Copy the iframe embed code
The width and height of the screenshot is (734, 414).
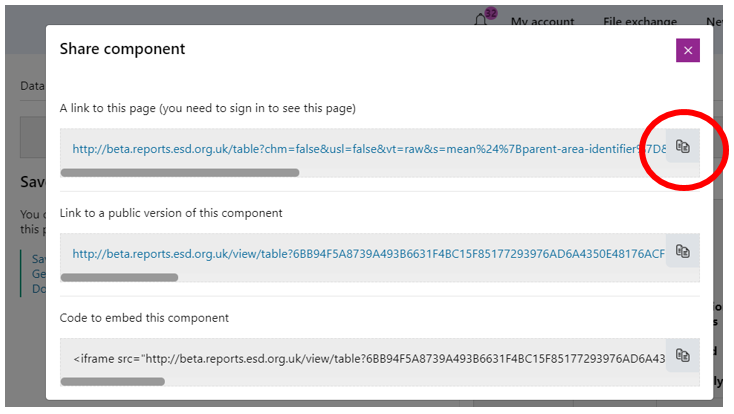click(x=683, y=355)
